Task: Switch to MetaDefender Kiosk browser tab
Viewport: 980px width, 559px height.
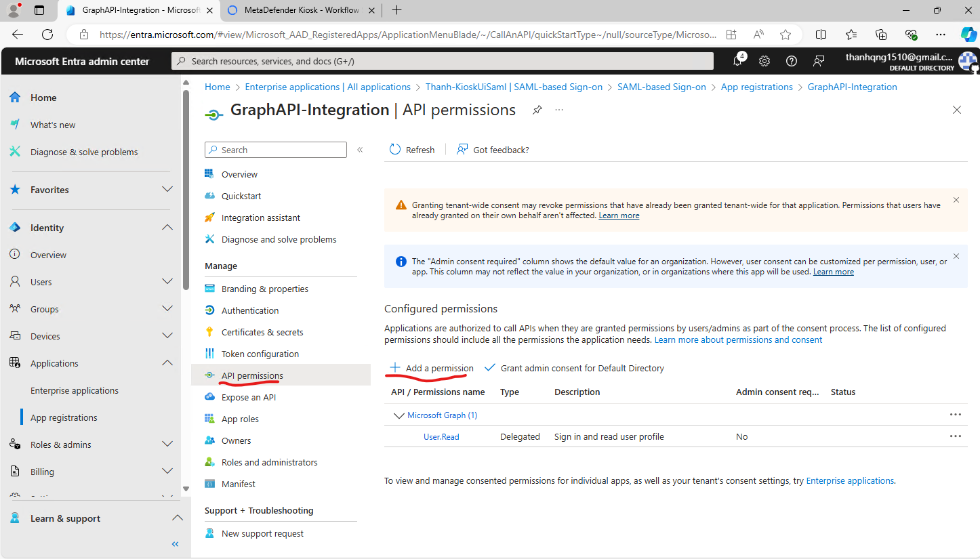Action: (x=301, y=10)
